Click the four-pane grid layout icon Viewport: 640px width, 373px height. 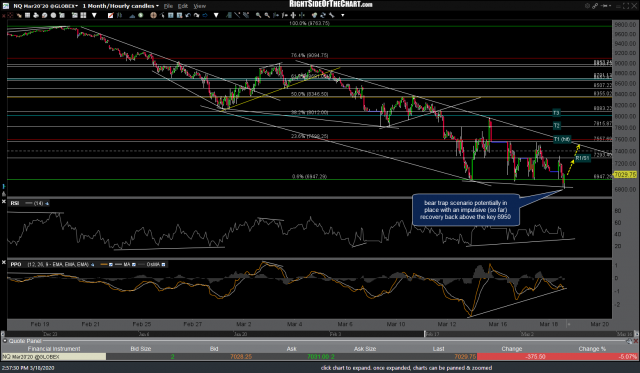click(83, 15)
